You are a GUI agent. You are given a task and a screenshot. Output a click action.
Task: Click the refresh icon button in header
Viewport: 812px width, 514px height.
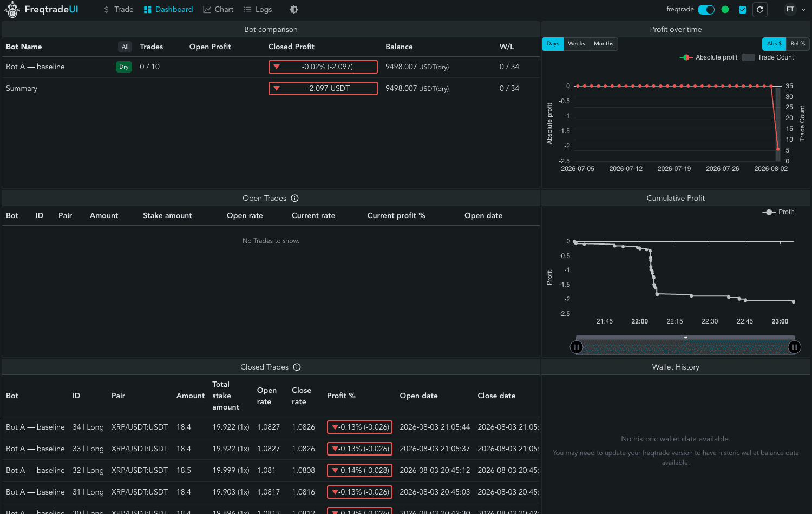tap(760, 9)
